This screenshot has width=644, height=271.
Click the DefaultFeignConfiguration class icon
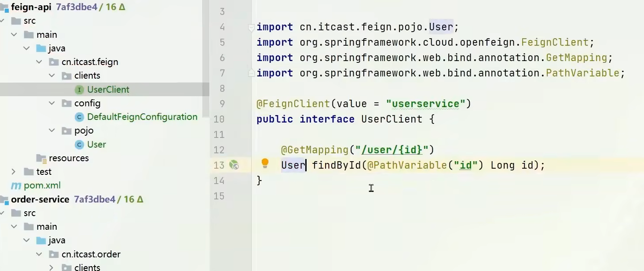click(80, 117)
